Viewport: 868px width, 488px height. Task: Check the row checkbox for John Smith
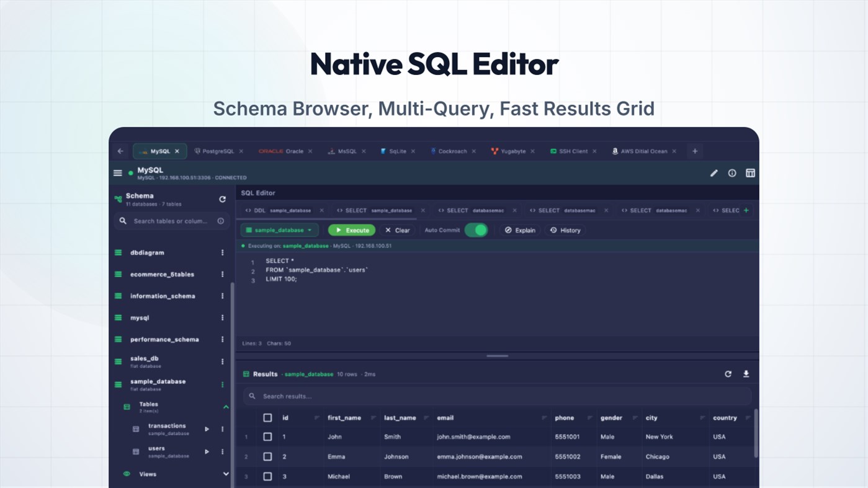(267, 437)
